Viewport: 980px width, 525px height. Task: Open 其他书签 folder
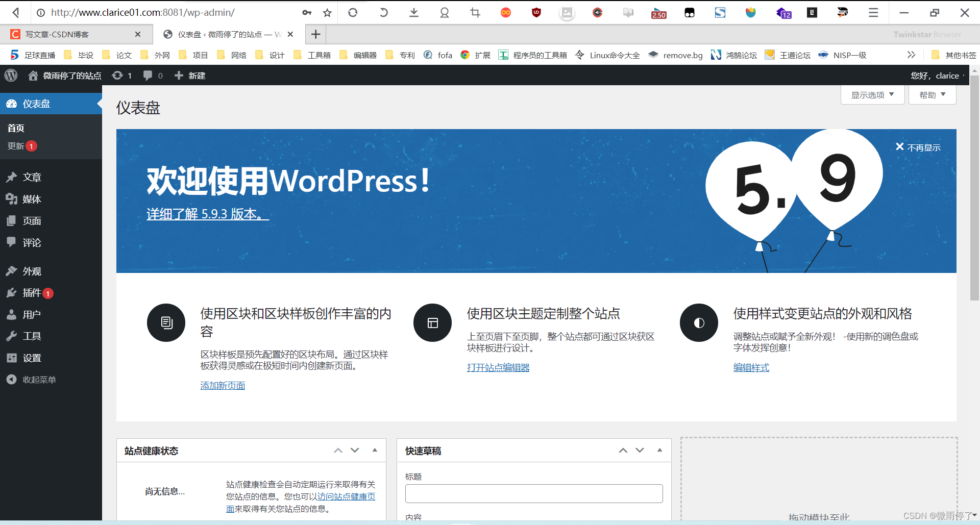[953, 55]
